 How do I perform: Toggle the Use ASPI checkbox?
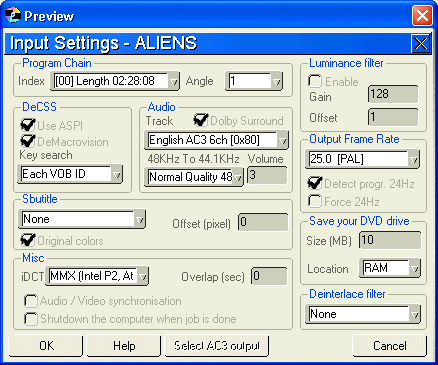[28, 125]
